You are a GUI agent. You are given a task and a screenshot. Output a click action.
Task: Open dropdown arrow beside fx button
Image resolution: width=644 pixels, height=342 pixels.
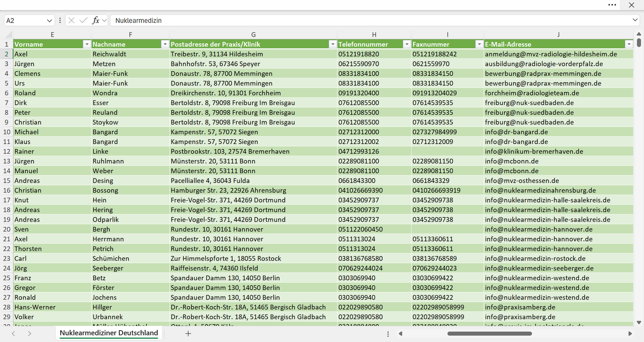(x=104, y=20)
